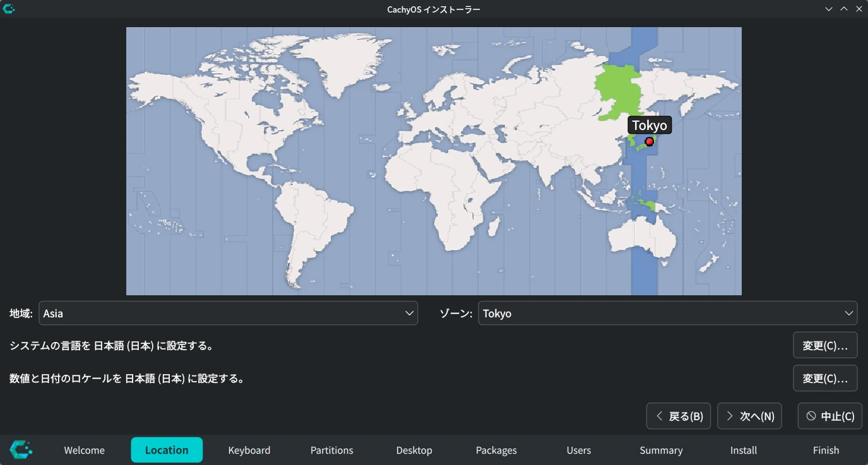Click the back chevron icon on 戻る(B)
Viewport: 868px width, 465px height.
tap(660, 416)
